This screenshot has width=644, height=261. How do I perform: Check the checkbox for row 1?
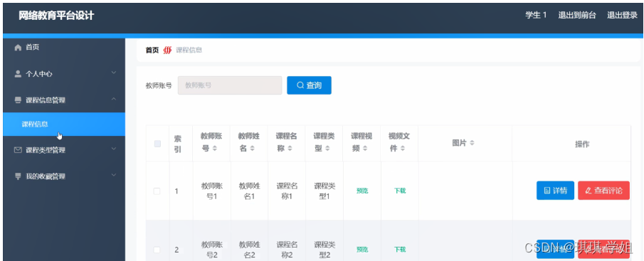pos(157,191)
